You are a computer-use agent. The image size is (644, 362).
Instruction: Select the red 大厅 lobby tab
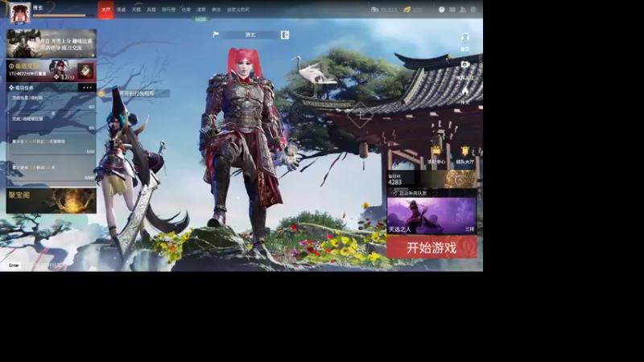[106, 10]
